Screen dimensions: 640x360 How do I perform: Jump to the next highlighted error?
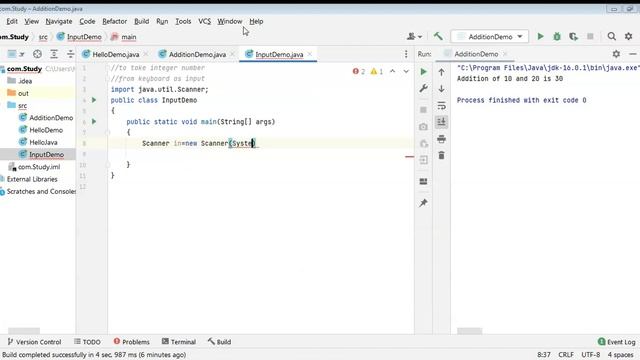coord(406,71)
